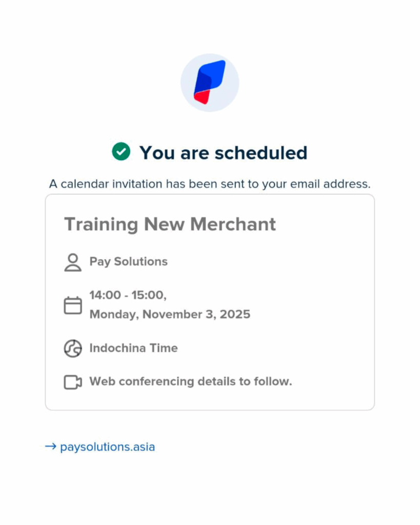The height and width of the screenshot is (525, 420).
Task: Click the "Indochina Time" timezone text
Action: click(133, 348)
